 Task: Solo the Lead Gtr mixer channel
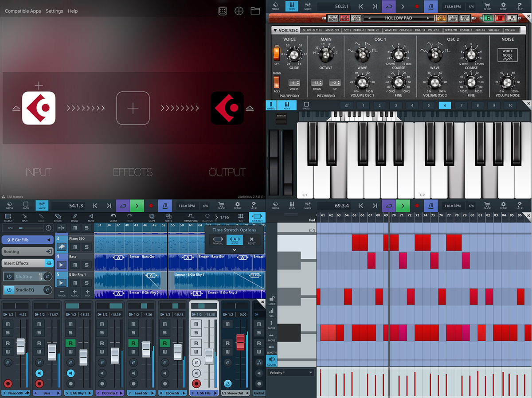[134, 332]
